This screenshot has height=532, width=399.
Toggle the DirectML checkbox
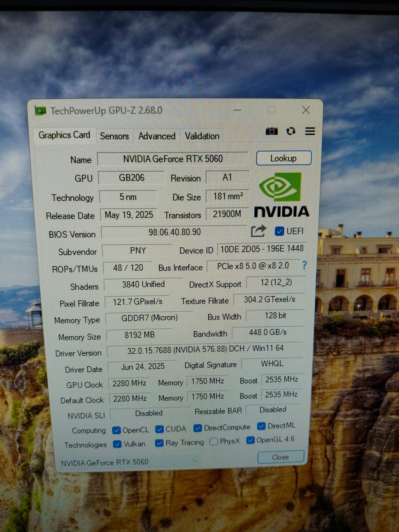click(261, 426)
